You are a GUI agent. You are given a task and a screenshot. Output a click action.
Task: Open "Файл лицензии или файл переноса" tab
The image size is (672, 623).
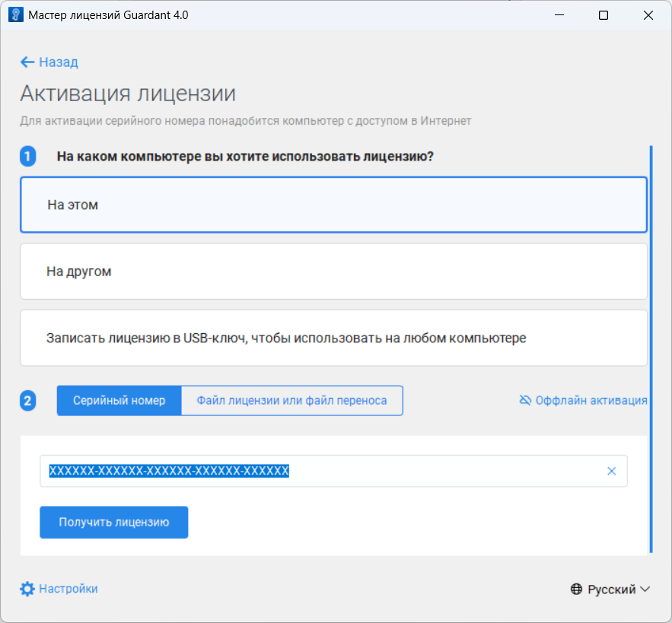(x=291, y=400)
